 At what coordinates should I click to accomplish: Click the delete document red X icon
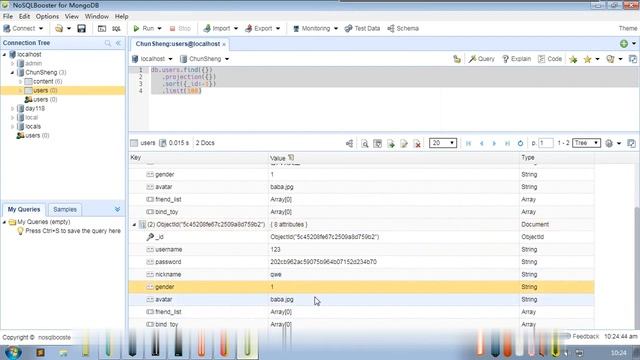tap(417, 143)
